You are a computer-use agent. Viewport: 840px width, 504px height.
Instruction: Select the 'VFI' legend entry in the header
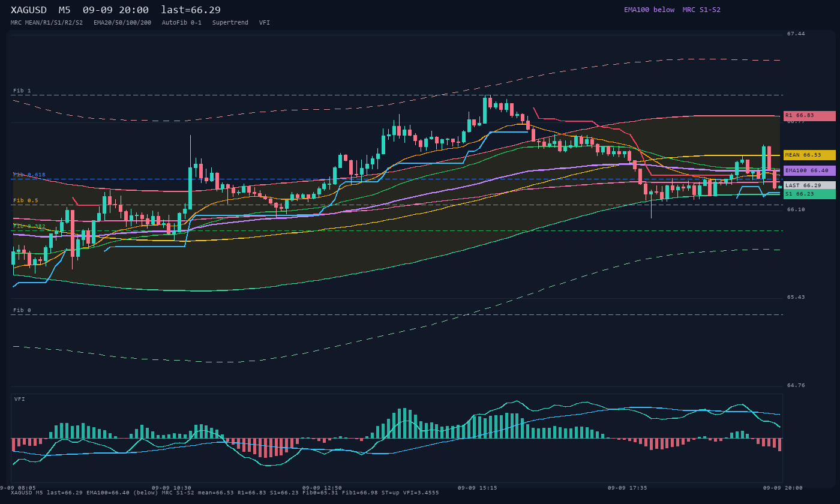pyautogui.click(x=265, y=22)
